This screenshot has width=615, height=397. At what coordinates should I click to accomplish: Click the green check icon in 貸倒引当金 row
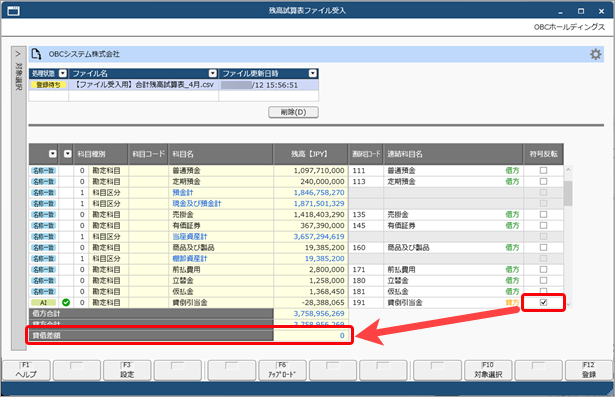[x=66, y=302]
